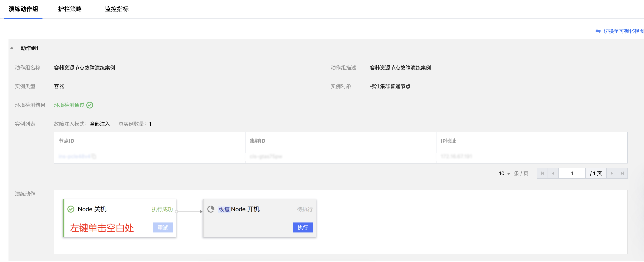Click green checkmark beside 环境检测通过
Image resolution: width=644 pixels, height=262 pixels.
tap(89, 105)
